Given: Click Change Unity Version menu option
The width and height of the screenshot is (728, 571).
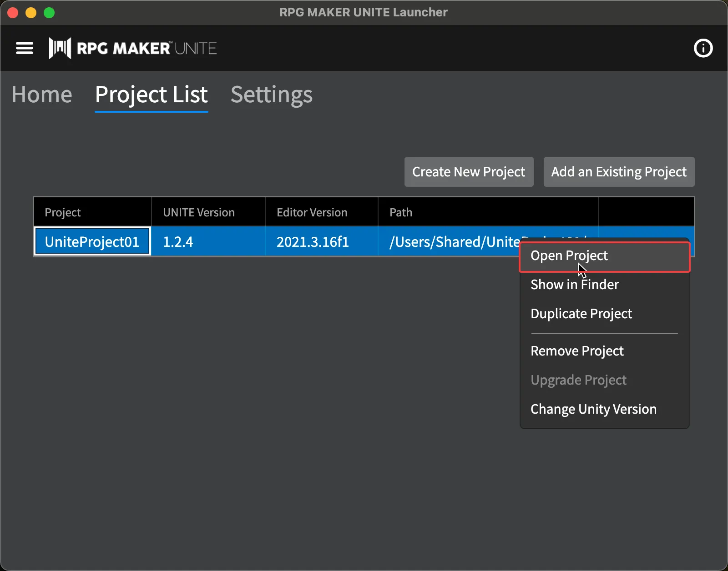Looking at the screenshot, I should pyautogui.click(x=593, y=409).
